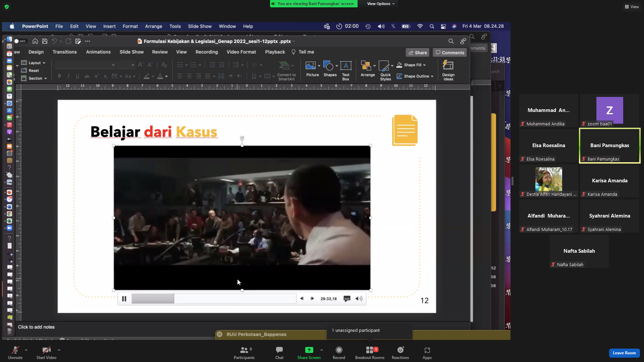Viewport: 644px width, 362px height.
Task: Click the Zoom View button at top right
Action: point(632,7)
